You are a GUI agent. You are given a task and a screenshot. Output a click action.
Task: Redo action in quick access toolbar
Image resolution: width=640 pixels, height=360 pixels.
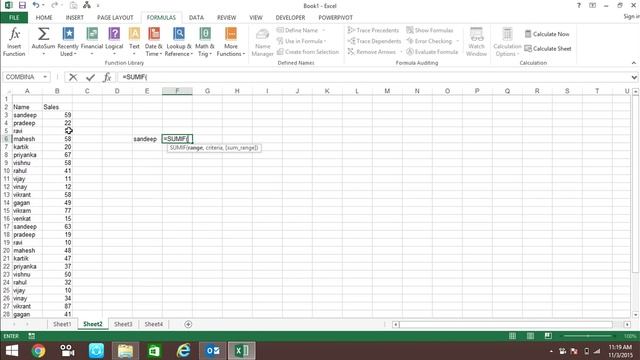55,5
